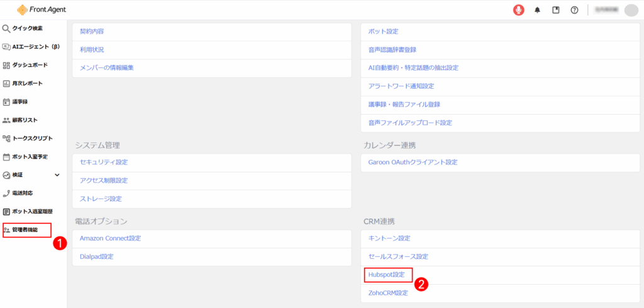The height and width of the screenshot is (308, 644).
Task: Open the notification bell
Action: 537,10
